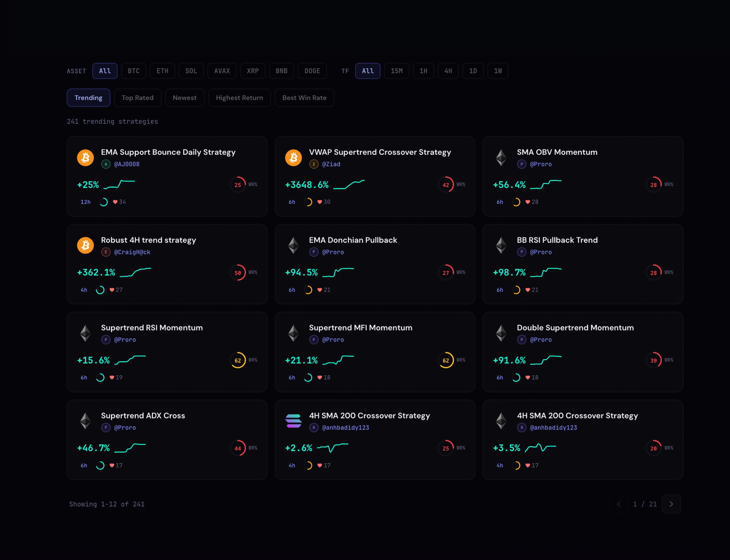The image size is (730, 560).
Task: Go to the next page of strategies
Action: (x=671, y=504)
